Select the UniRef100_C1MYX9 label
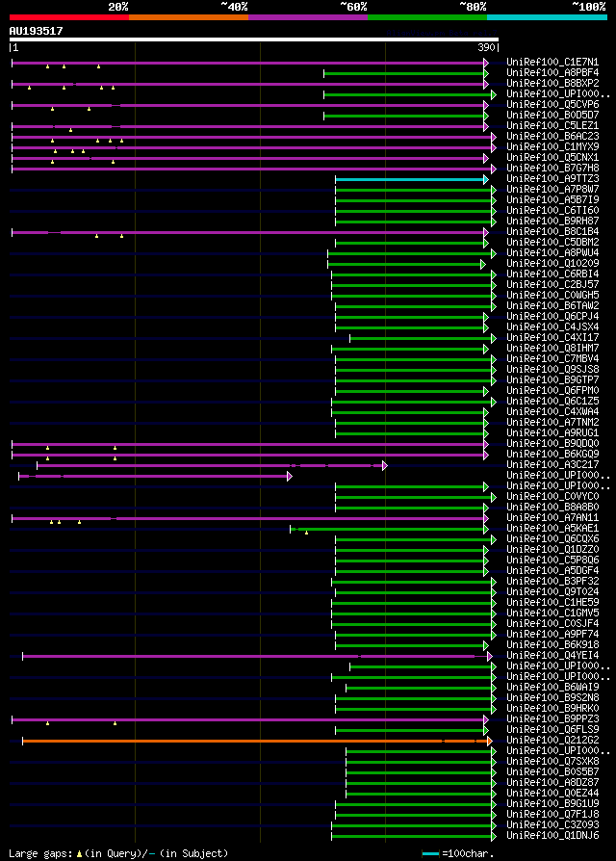616x861 pixels. 552,146
